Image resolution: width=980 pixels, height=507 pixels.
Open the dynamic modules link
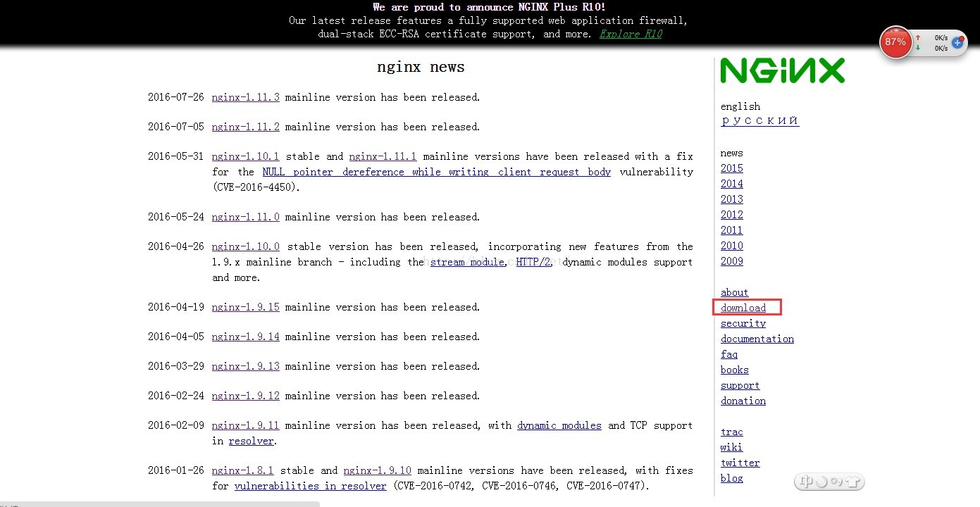pos(559,425)
